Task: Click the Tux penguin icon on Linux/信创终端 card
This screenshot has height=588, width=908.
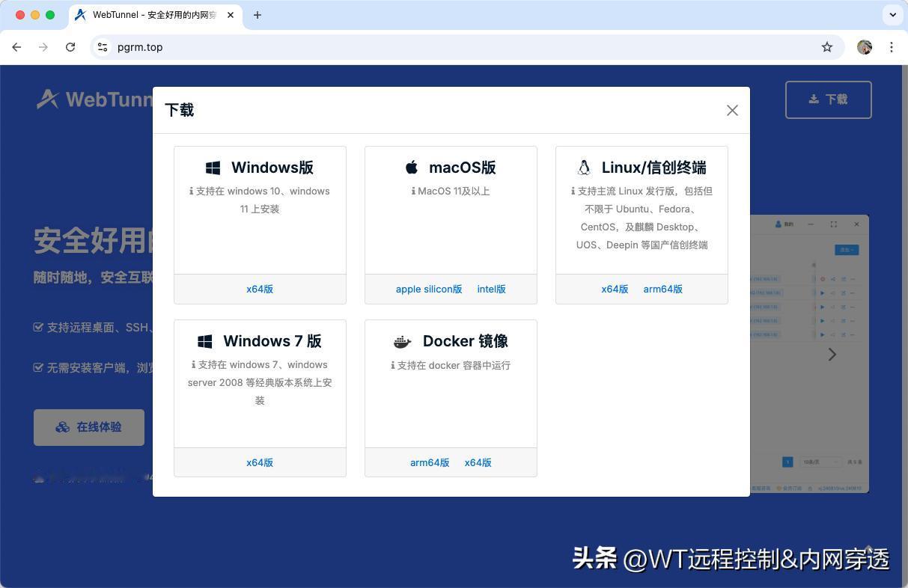Action: (585, 168)
